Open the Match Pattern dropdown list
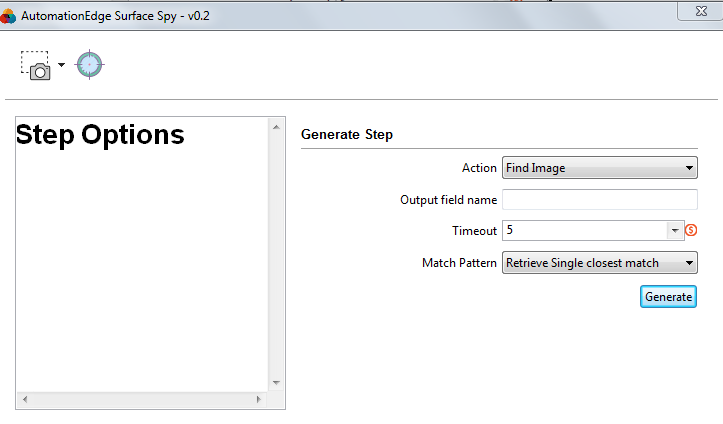This screenshot has width=723, height=424. coord(599,263)
